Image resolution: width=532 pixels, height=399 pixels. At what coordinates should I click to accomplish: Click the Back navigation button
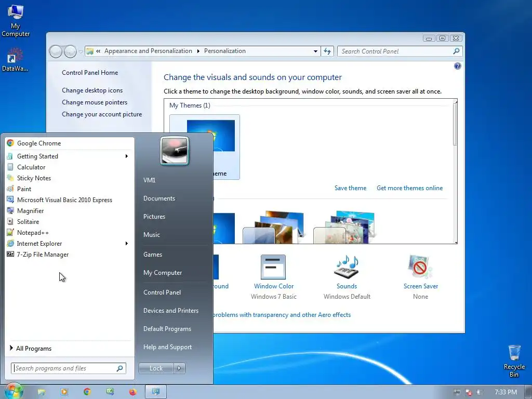pos(56,51)
